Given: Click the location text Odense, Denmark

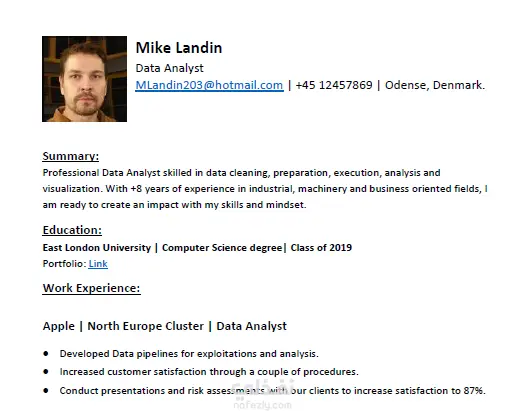Looking at the screenshot, I should [435, 85].
